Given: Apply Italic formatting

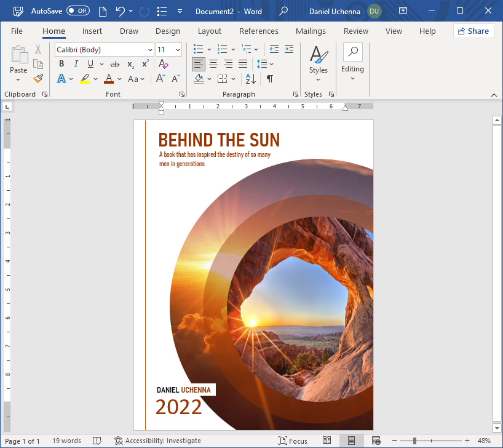Looking at the screenshot, I should pyautogui.click(x=75, y=63).
